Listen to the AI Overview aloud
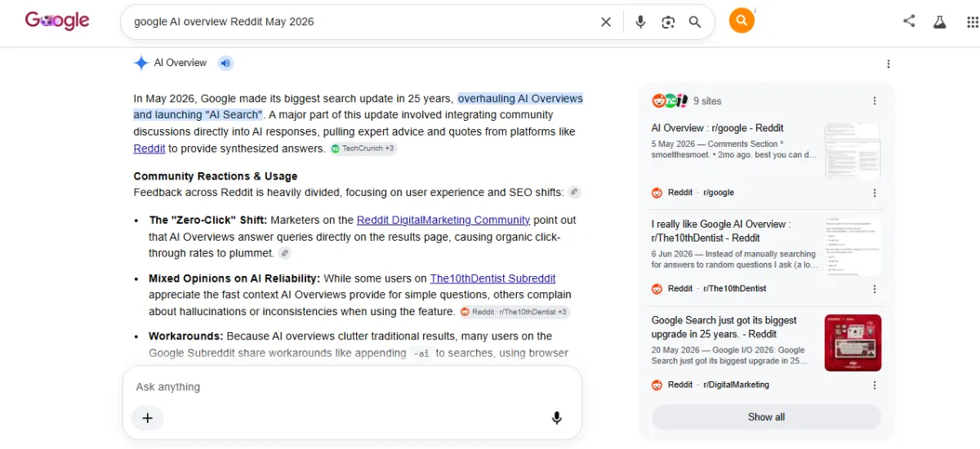This screenshot has width=980, height=449. 225,63
